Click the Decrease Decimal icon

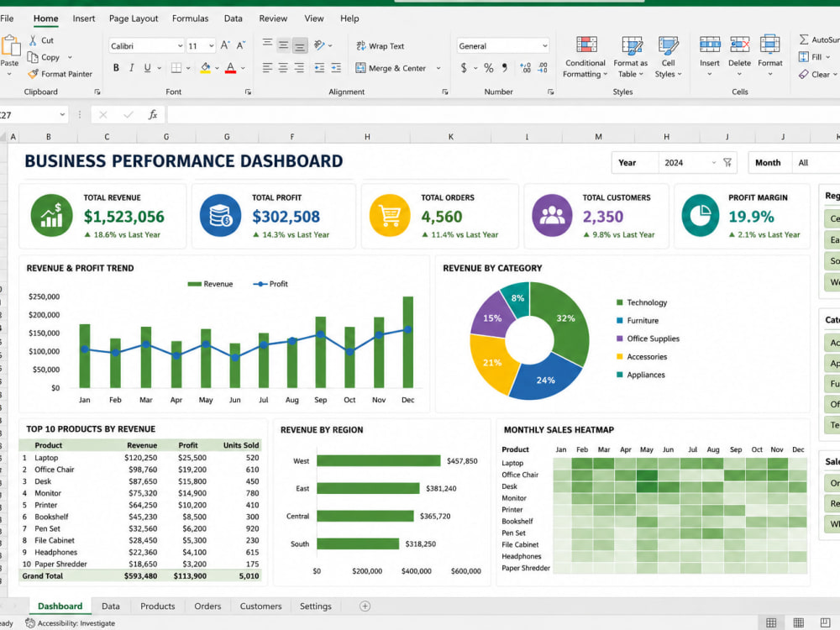[x=543, y=68]
